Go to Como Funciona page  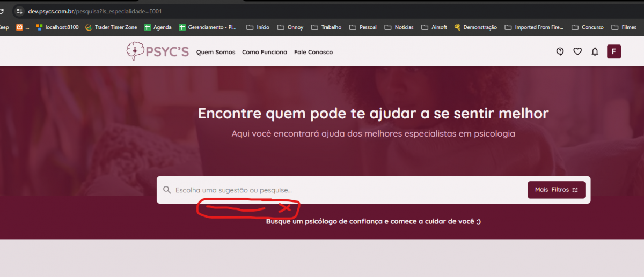pos(265,52)
